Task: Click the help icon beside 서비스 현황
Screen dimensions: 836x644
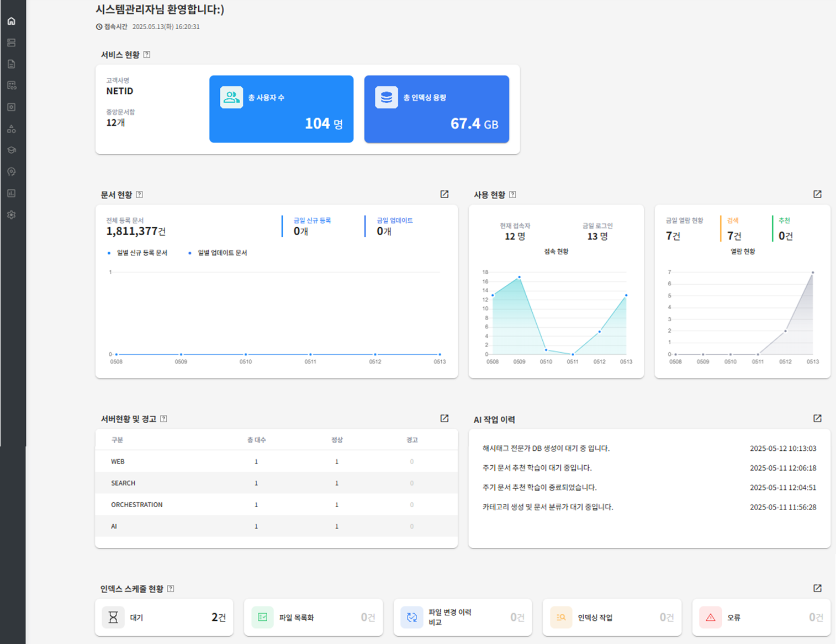Action: click(147, 55)
